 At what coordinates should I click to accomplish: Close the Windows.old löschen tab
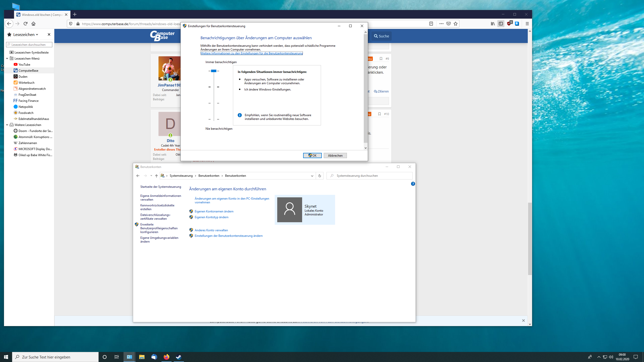[x=66, y=15]
